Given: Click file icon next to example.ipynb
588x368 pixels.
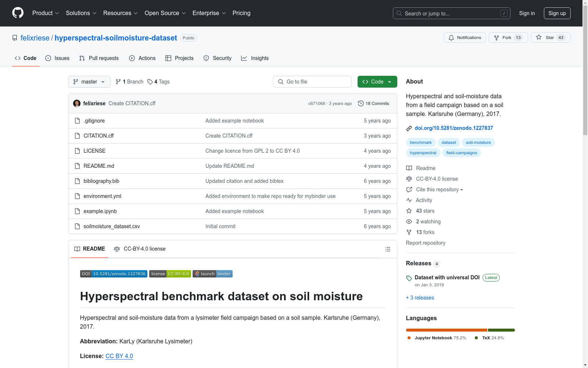Looking at the screenshot, I should (77, 211).
